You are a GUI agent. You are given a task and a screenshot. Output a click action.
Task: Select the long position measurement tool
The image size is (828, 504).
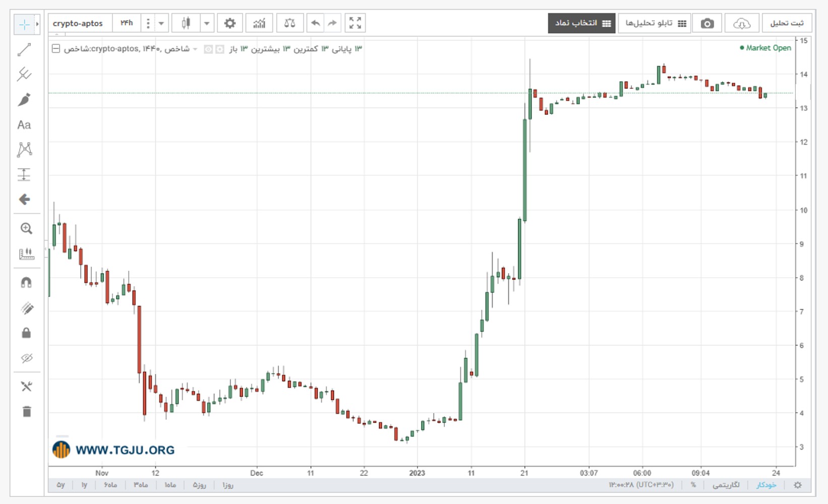coord(24,174)
